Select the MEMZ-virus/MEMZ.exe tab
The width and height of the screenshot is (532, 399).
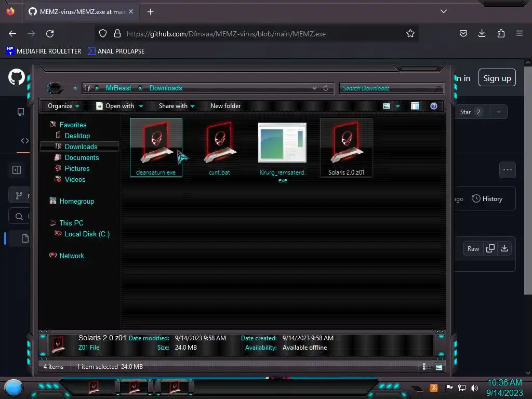(81, 12)
